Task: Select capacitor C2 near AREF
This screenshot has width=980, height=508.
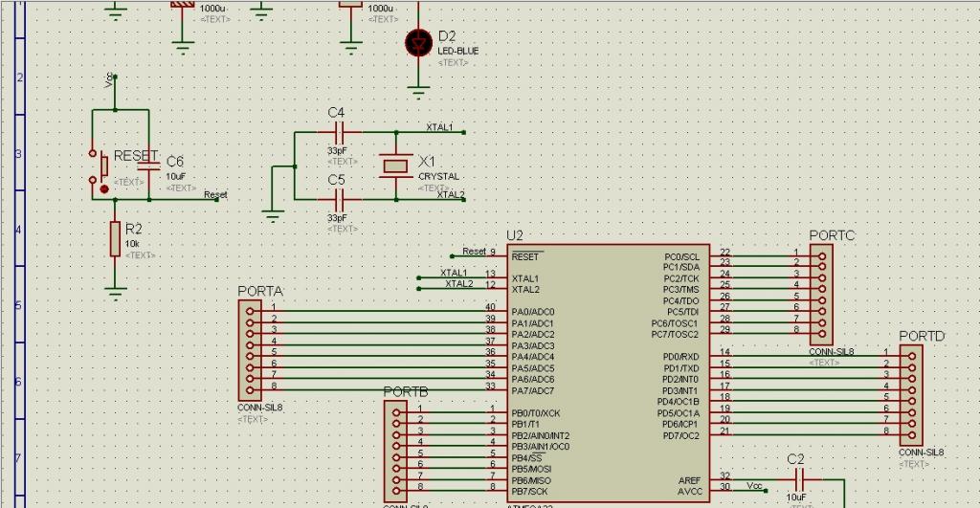Action: [x=799, y=480]
